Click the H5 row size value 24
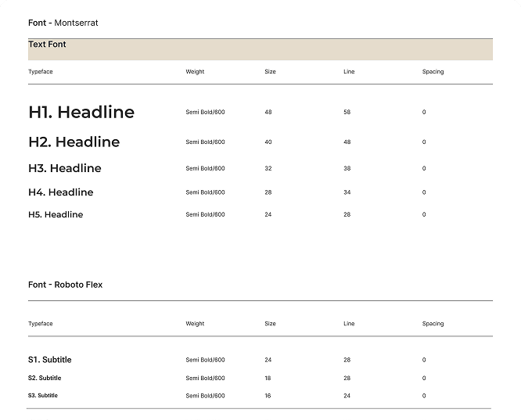Viewport: 521px width, 420px height. 268,214
